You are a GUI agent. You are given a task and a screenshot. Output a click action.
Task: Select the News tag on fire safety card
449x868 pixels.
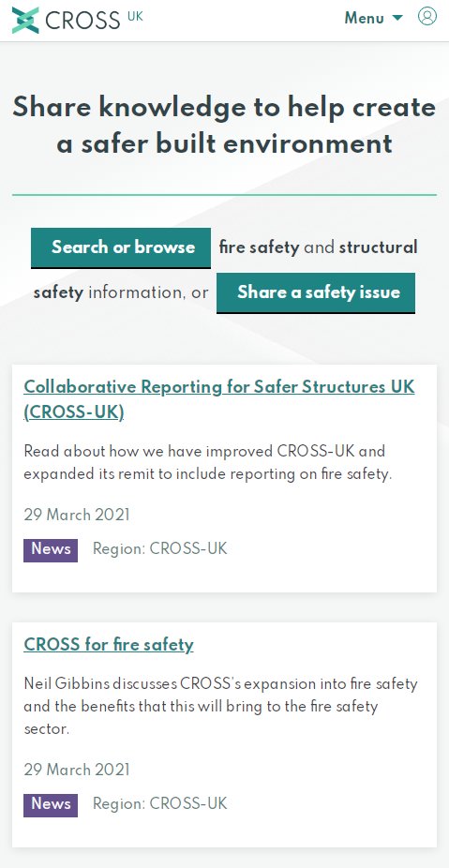tap(51, 805)
